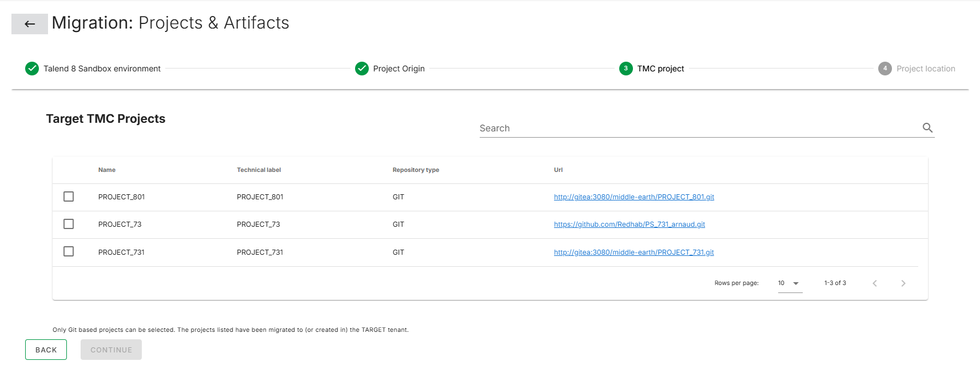The image size is (980, 373).
Task: Open the Talend 8 Sandbox environment step
Action: click(102, 69)
